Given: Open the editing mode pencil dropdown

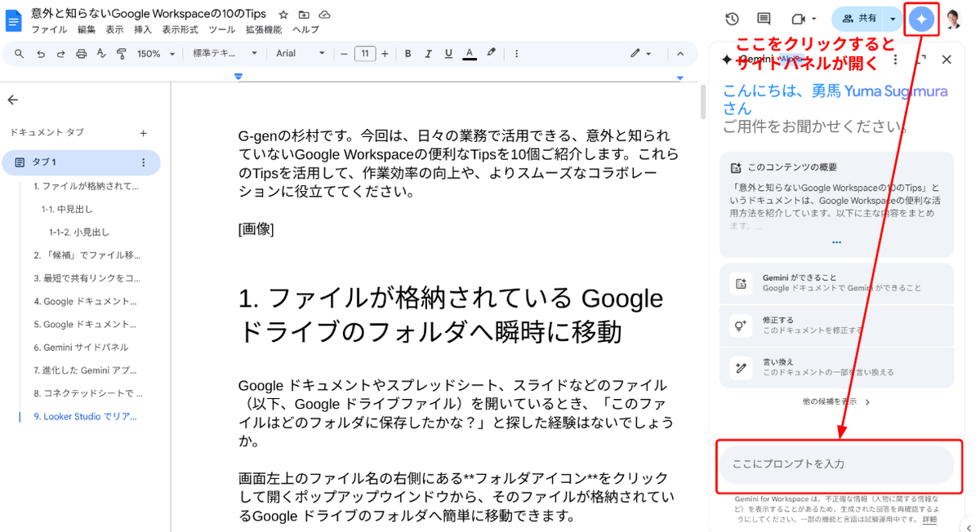Looking at the screenshot, I should [x=641, y=54].
